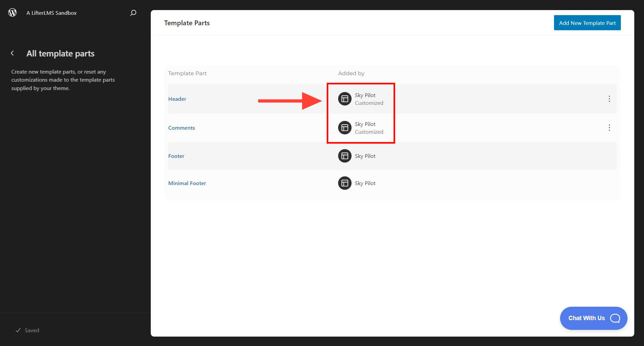Click the Template Part column header
This screenshot has height=346, width=644.
[x=187, y=73]
